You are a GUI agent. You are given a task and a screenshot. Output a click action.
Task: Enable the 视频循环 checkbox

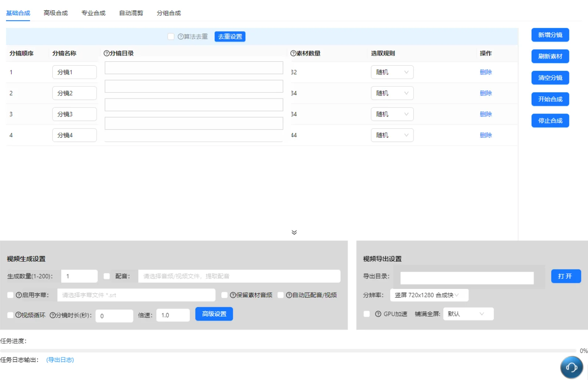click(x=10, y=315)
